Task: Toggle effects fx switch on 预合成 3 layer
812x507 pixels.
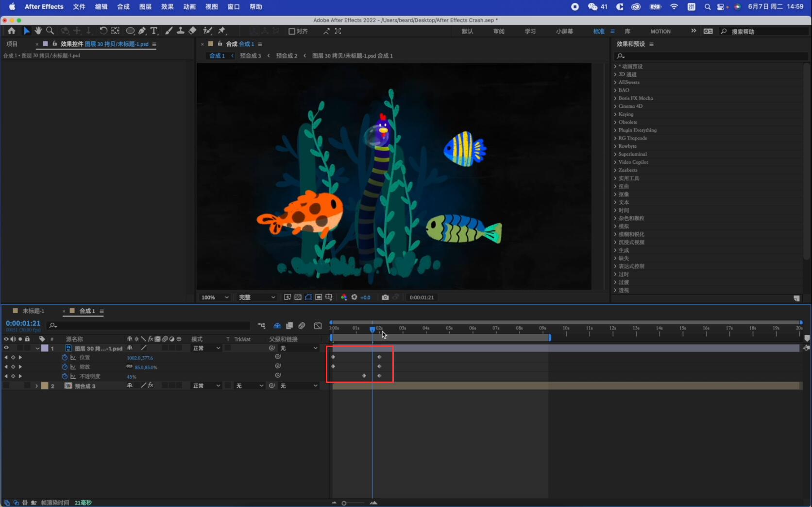Action: (151, 385)
